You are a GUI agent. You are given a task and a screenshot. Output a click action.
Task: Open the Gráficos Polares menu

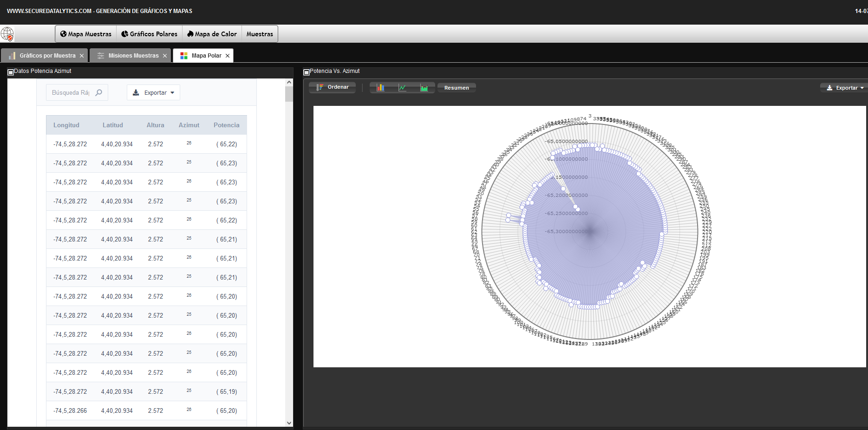pyautogui.click(x=149, y=34)
